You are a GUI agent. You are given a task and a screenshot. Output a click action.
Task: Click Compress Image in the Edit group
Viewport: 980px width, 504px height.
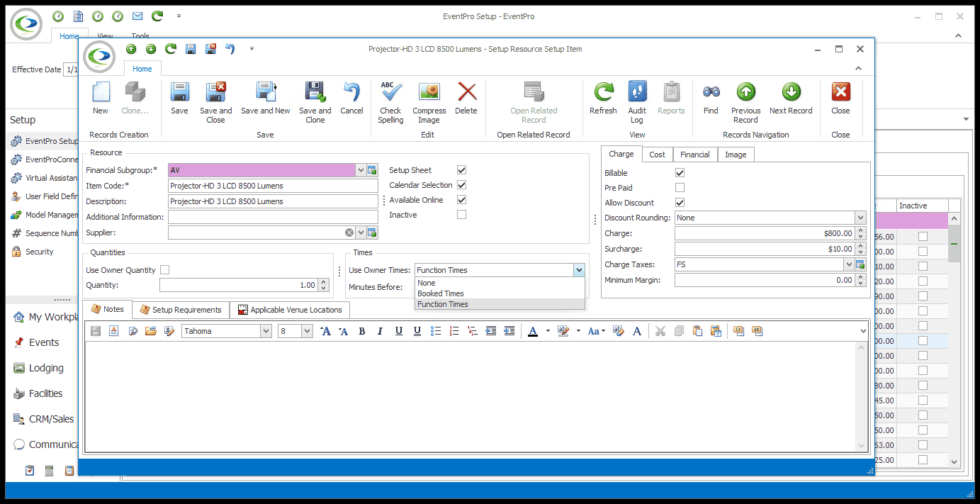pos(429,102)
